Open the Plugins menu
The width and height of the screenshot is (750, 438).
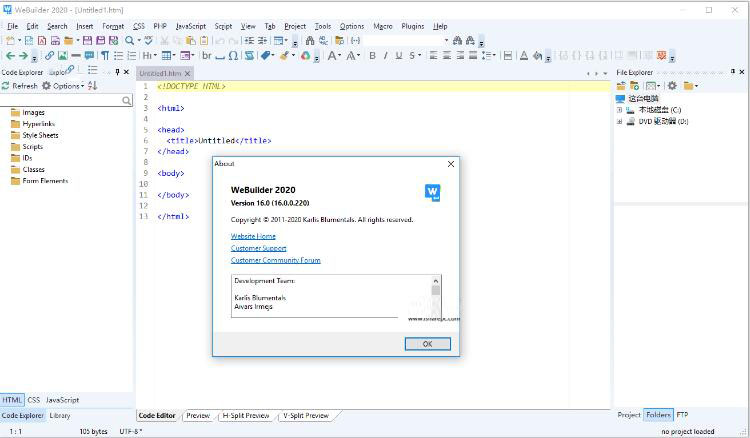(413, 26)
